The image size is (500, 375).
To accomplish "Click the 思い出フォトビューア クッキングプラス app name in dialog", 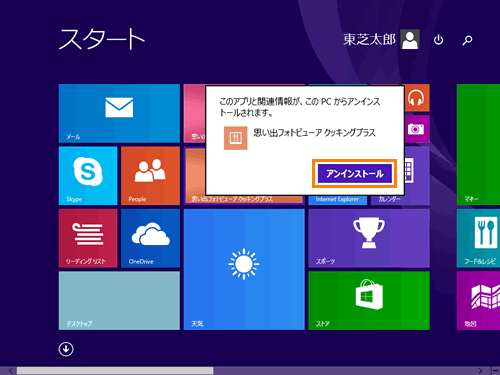I will click(x=314, y=133).
